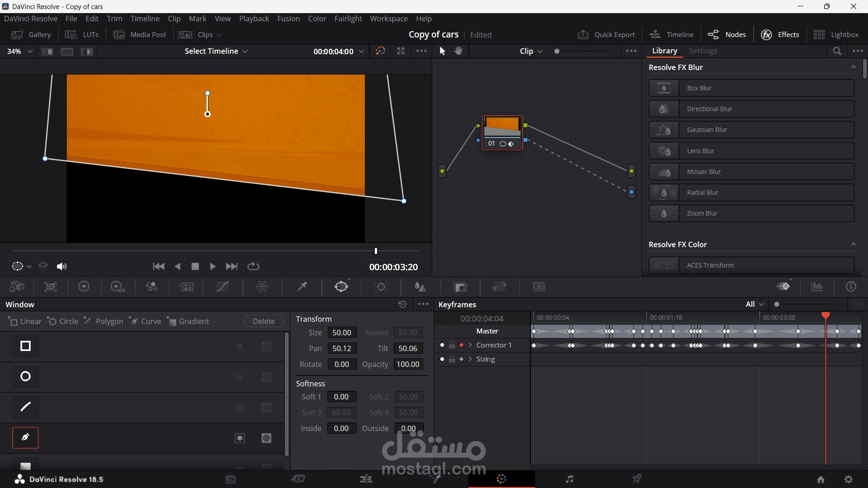This screenshot has height=488, width=868.
Task: Click the Delete window button
Action: click(264, 321)
